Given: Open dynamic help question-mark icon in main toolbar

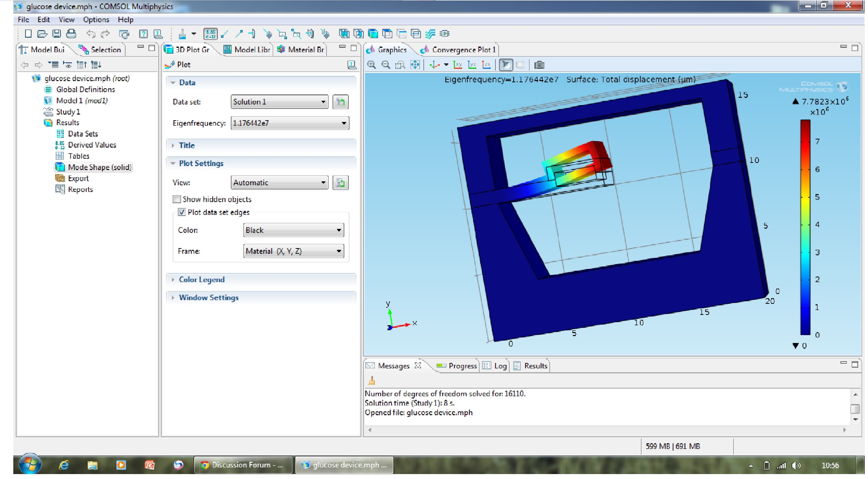Looking at the screenshot, I should coord(143,34).
